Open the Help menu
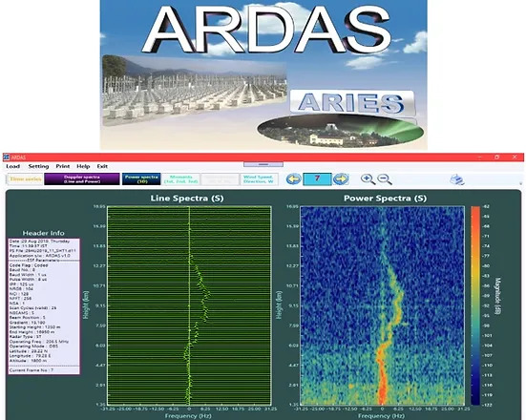The image size is (526, 420). [x=83, y=166]
